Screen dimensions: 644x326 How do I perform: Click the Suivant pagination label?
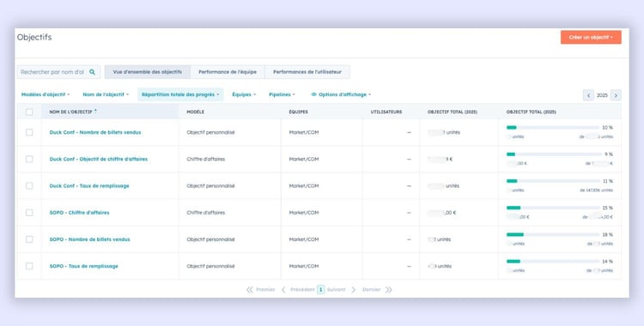click(x=337, y=290)
